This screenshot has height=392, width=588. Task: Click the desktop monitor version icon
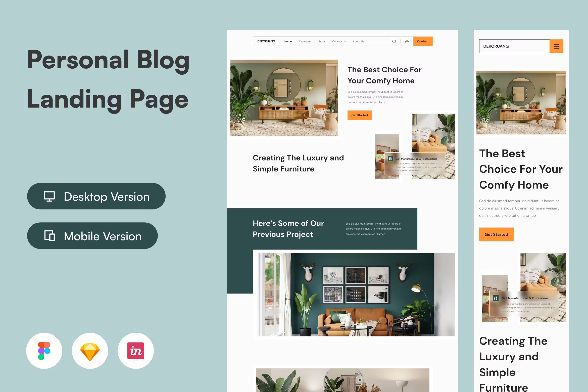(x=50, y=196)
